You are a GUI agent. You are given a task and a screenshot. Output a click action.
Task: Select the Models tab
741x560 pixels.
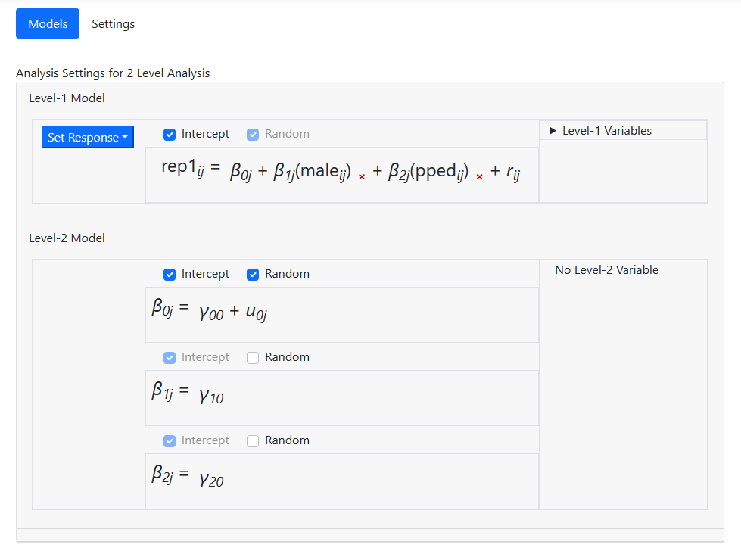tap(48, 24)
